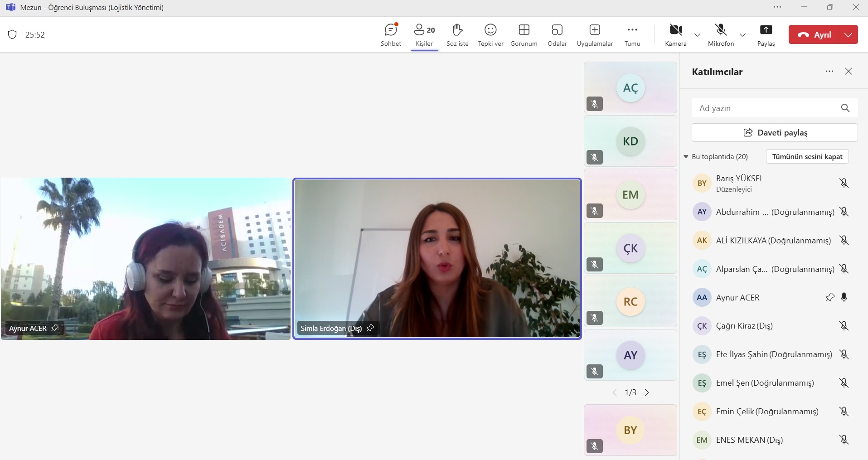Toggle mic icon for Çağrı Kiraz

844,326
